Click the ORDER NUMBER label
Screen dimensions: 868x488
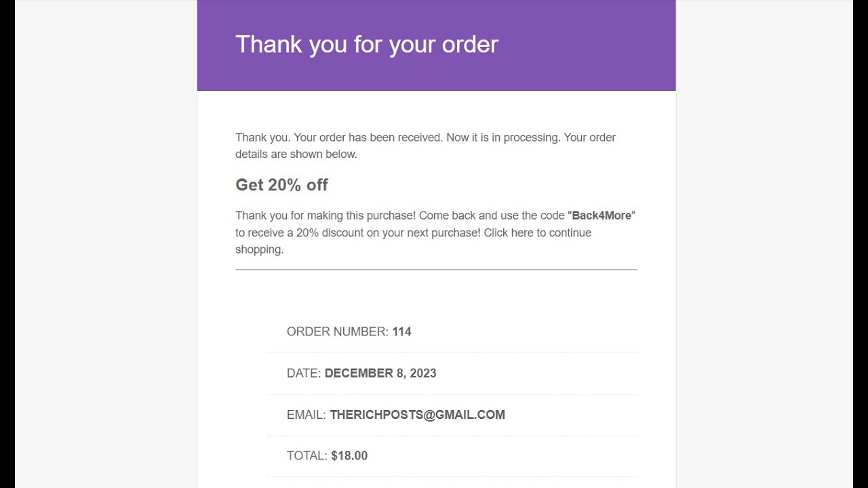pos(337,331)
